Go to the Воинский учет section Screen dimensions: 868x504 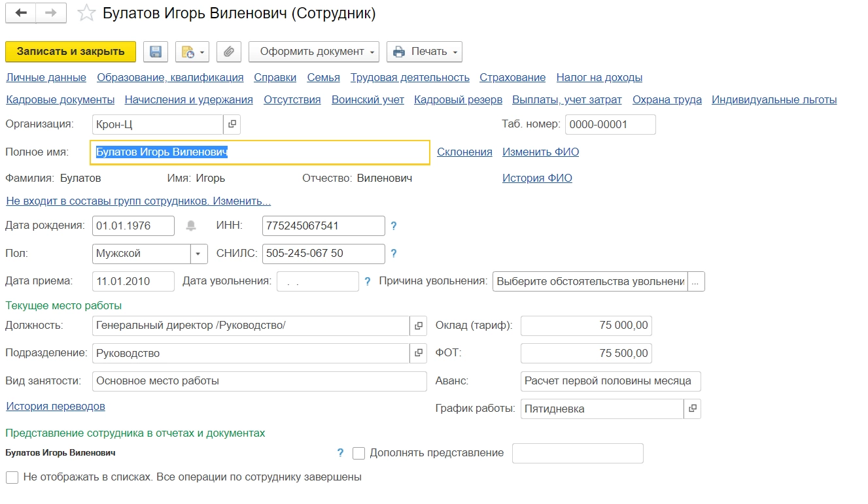point(368,99)
